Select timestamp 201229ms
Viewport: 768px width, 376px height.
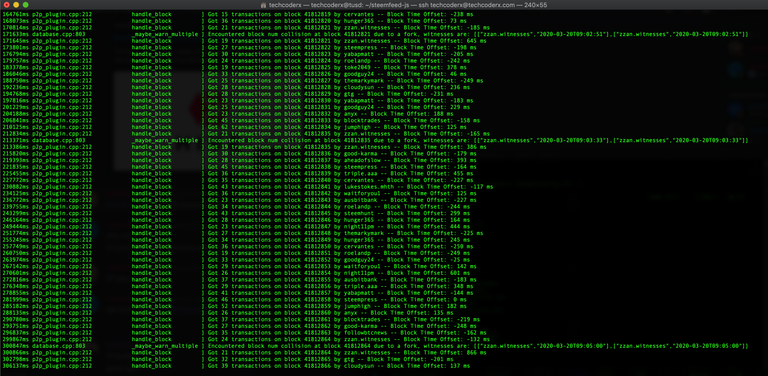click(x=16, y=107)
